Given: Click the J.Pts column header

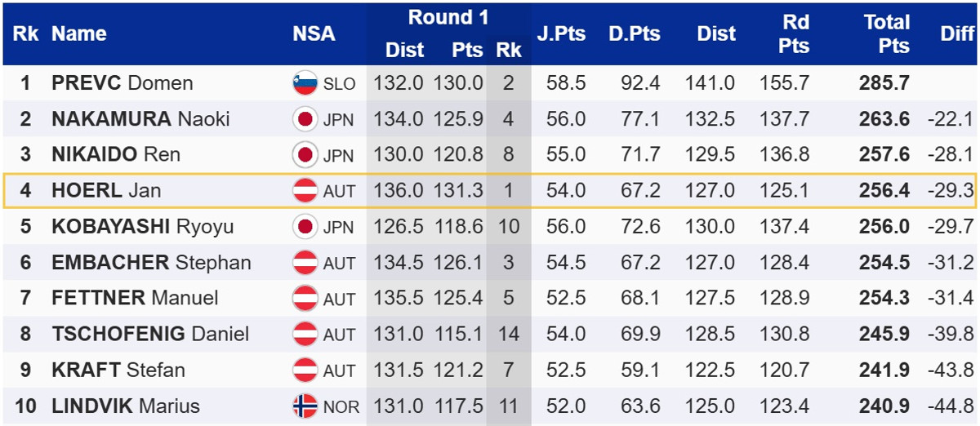Looking at the screenshot, I should coord(559,33).
